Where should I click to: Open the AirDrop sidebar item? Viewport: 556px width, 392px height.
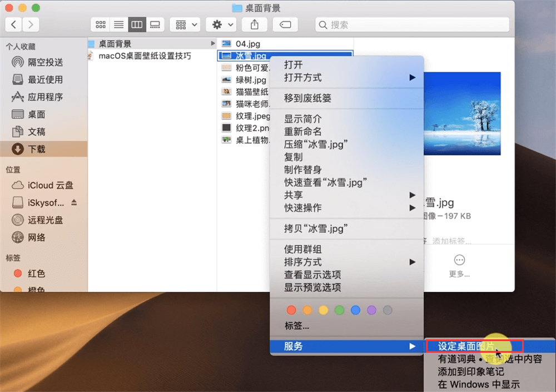coord(45,62)
